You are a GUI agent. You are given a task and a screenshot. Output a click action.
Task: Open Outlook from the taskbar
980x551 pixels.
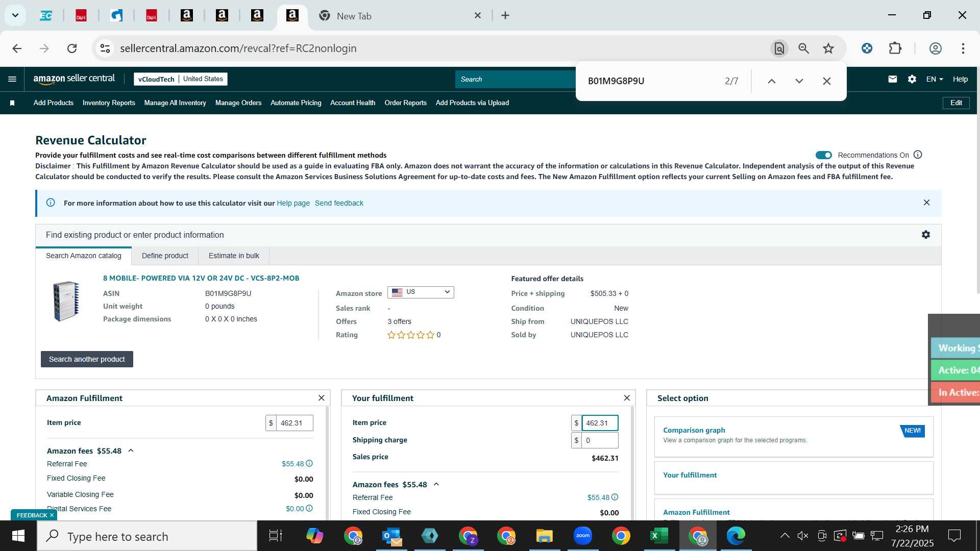391,536
